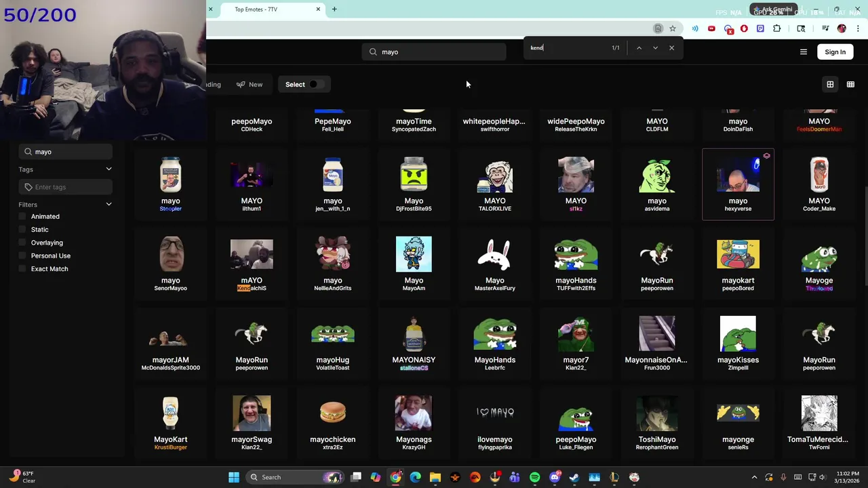
Task: Close the find-in-page bar
Action: 671,48
